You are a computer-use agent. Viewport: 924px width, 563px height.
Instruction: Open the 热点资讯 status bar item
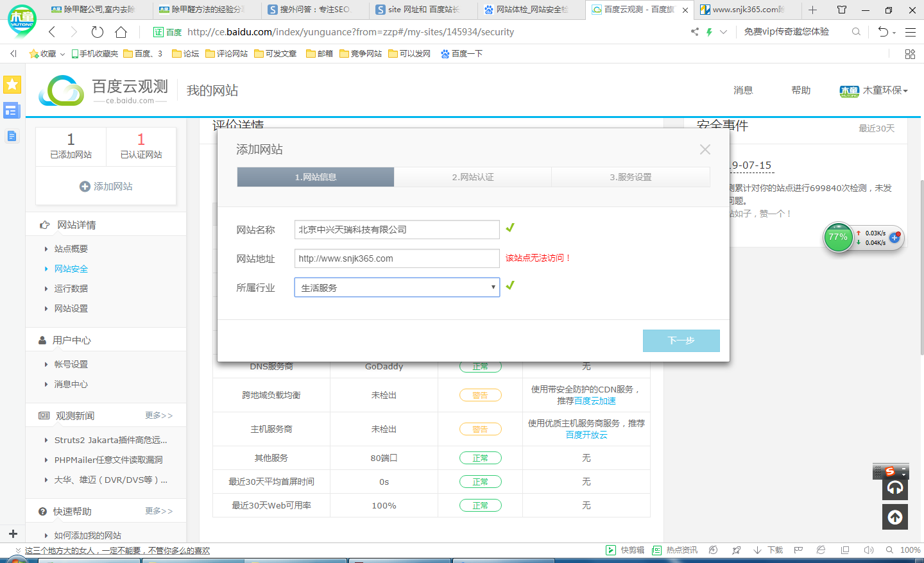click(x=674, y=550)
